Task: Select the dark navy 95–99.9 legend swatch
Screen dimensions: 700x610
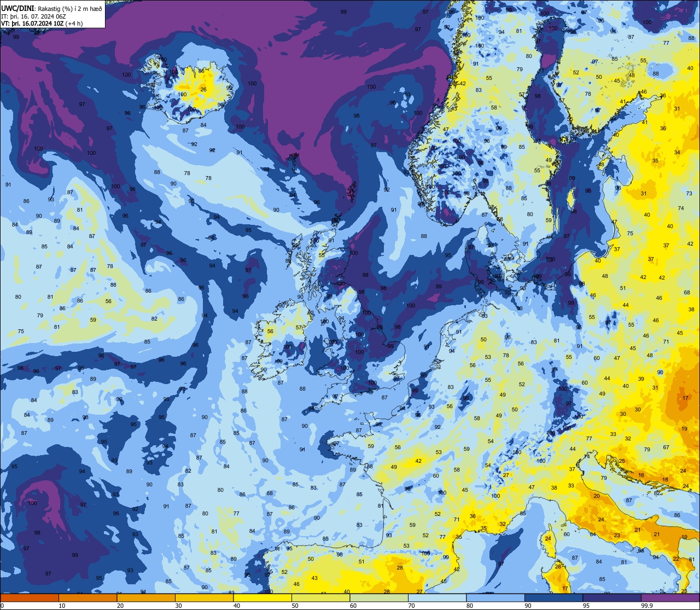Action: [612, 598]
